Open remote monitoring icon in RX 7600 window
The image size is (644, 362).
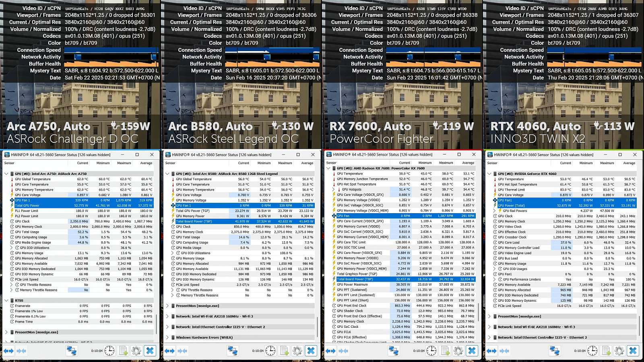pyautogui.click(x=394, y=351)
